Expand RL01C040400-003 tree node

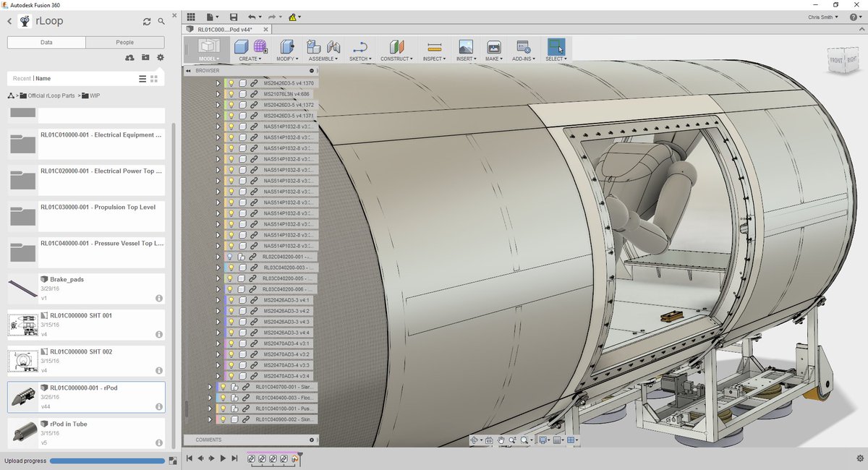pos(210,398)
